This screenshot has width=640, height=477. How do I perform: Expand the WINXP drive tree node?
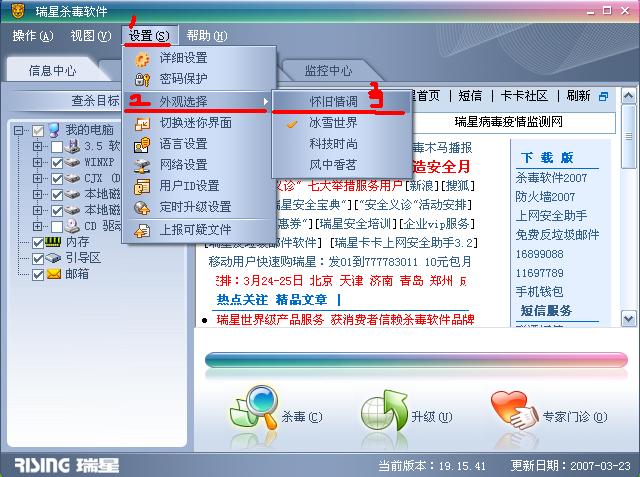[38, 162]
